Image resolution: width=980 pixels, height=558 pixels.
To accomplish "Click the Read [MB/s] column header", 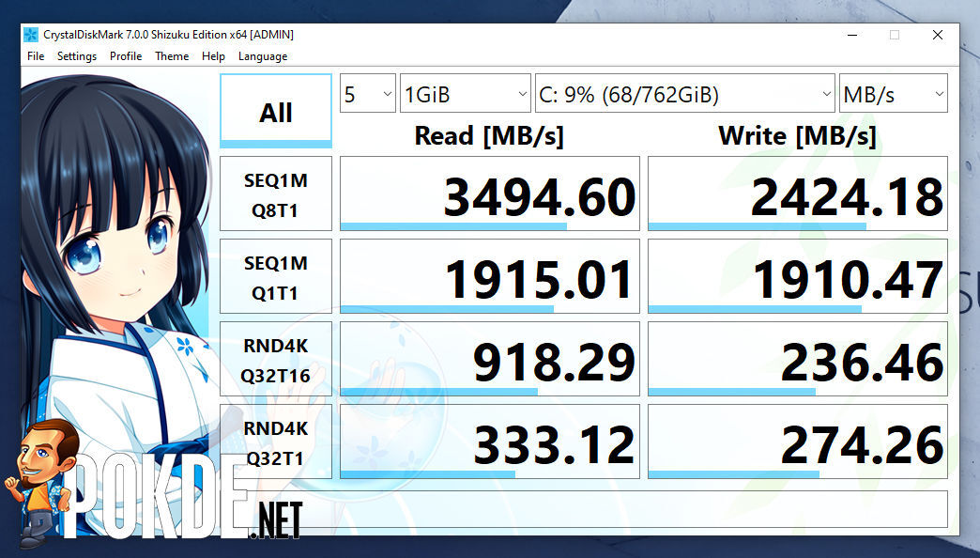I will 489,136.
